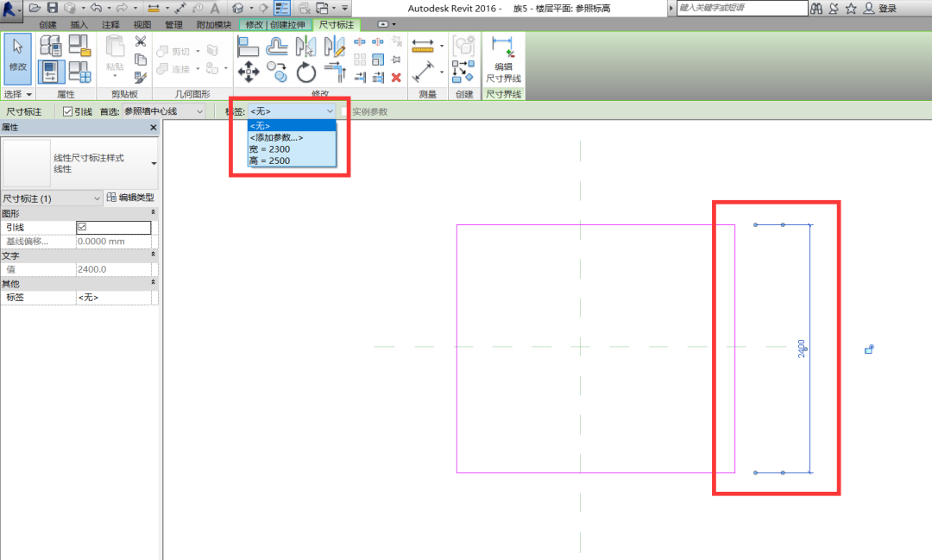The image size is (932, 560).
Task: Toggle the Properties palette button in ribbon
Action: 51,72
